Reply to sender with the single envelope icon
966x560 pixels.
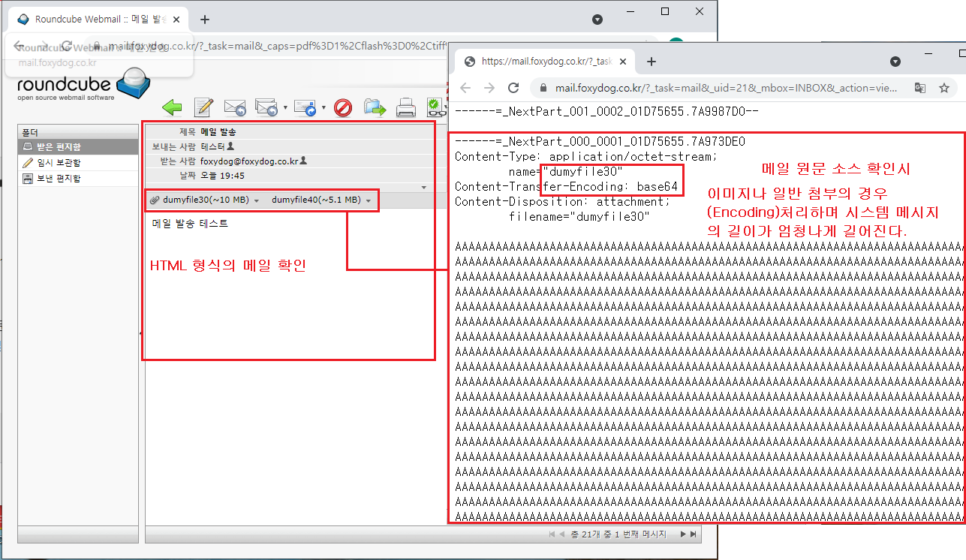235,108
